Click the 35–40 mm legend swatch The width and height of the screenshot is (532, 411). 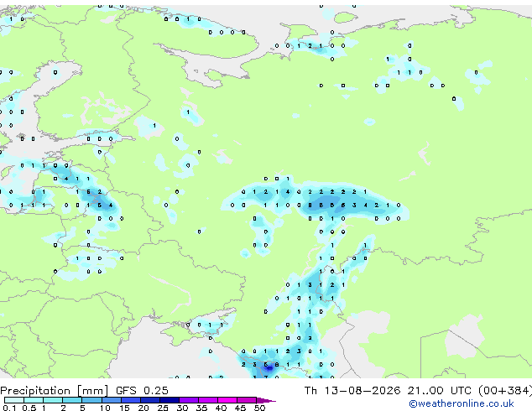click(208, 400)
